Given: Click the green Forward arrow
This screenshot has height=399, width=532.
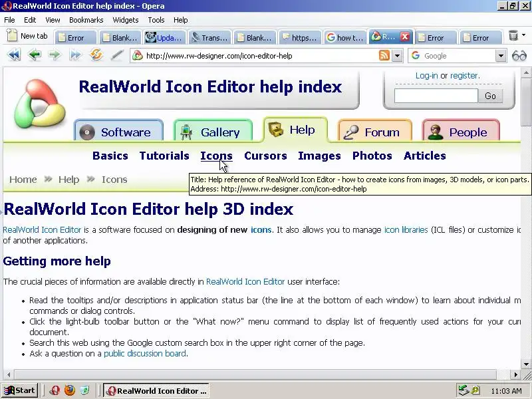Looking at the screenshot, I should point(55,55).
